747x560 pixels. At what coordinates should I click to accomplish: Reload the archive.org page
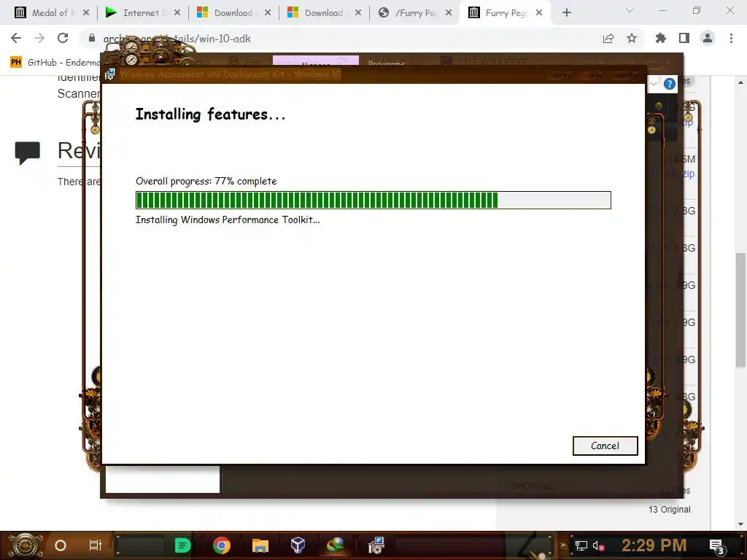click(x=63, y=38)
